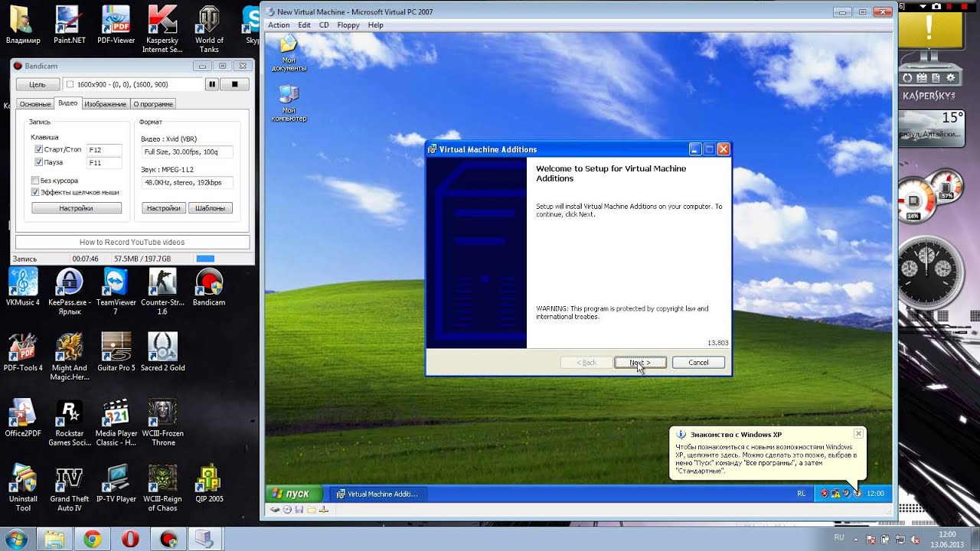Open Google Chrome from Windows taskbar
The height and width of the screenshot is (551, 980).
click(92, 539)
